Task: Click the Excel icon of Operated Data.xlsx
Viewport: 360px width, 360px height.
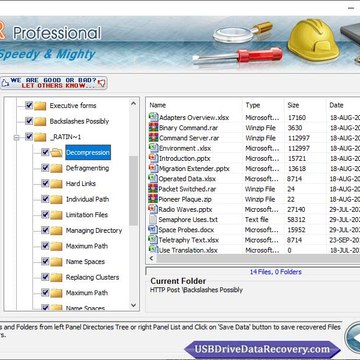Action: tap(153, 179)
